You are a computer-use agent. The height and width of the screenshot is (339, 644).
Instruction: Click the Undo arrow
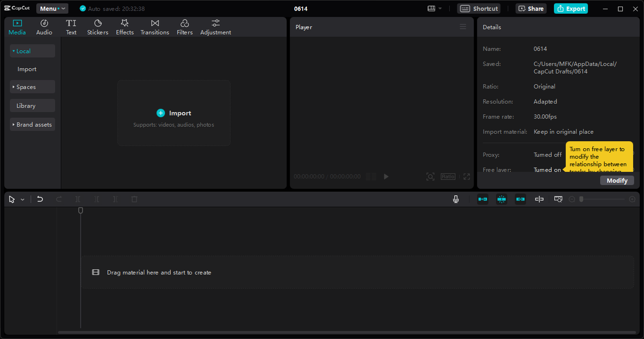[40, 199]
